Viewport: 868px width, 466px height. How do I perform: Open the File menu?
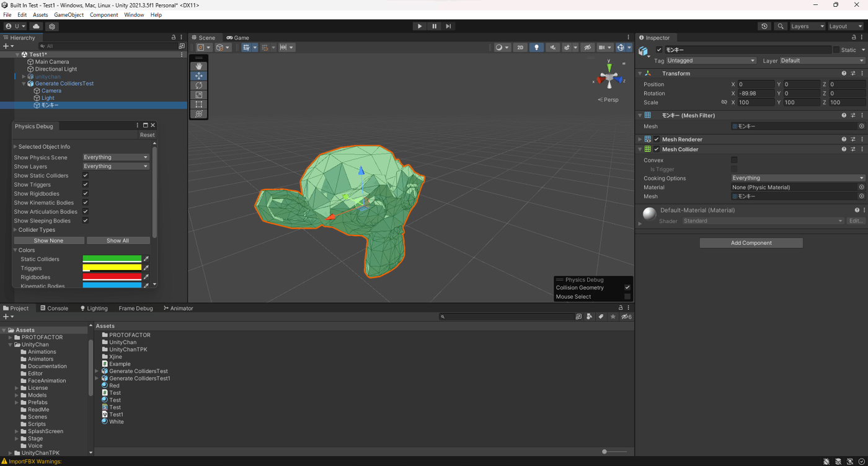[7, 15]
